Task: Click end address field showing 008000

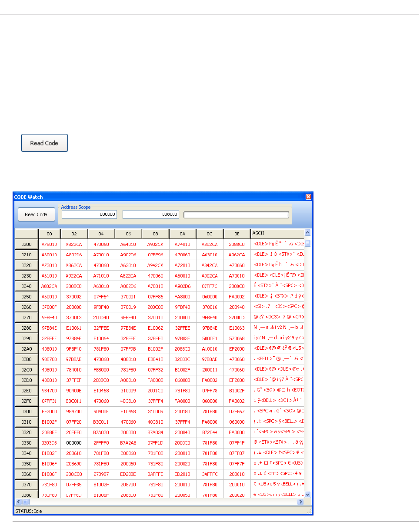Action: point(150,214)
